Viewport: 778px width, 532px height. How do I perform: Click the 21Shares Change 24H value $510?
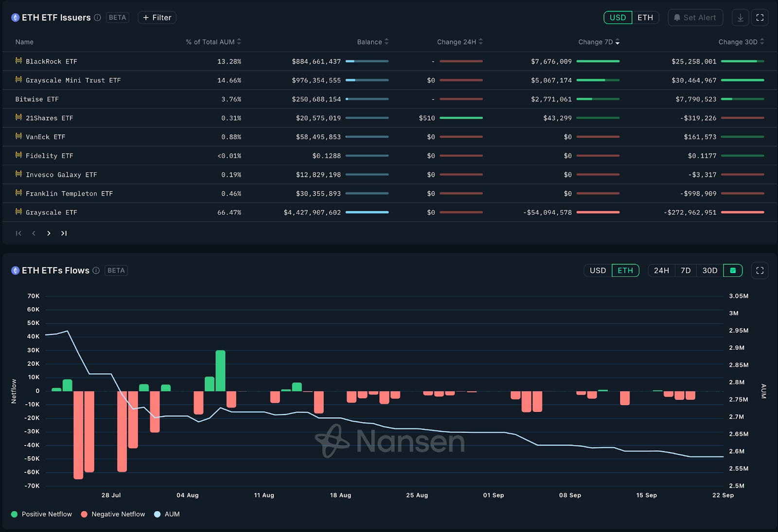(427, 118)
